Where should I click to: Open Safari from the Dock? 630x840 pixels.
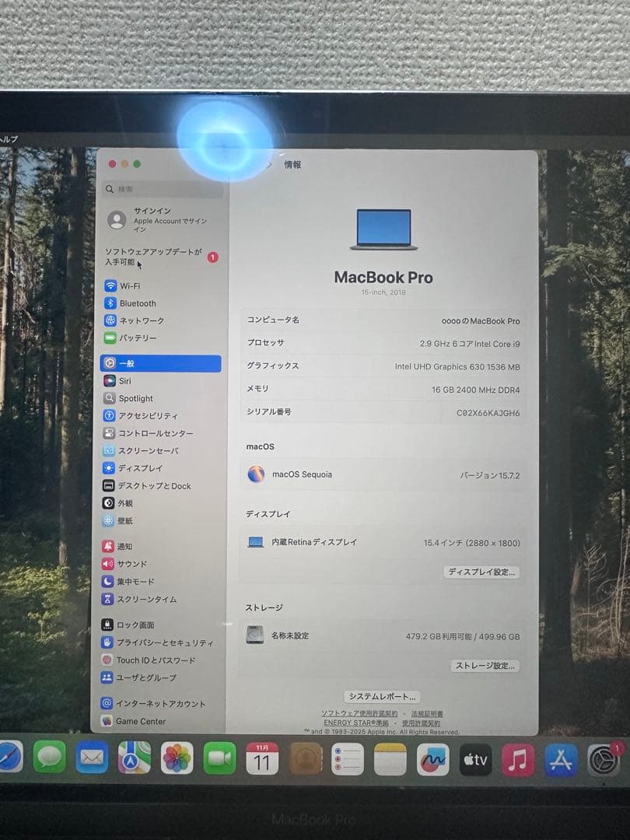pos(9,757)
